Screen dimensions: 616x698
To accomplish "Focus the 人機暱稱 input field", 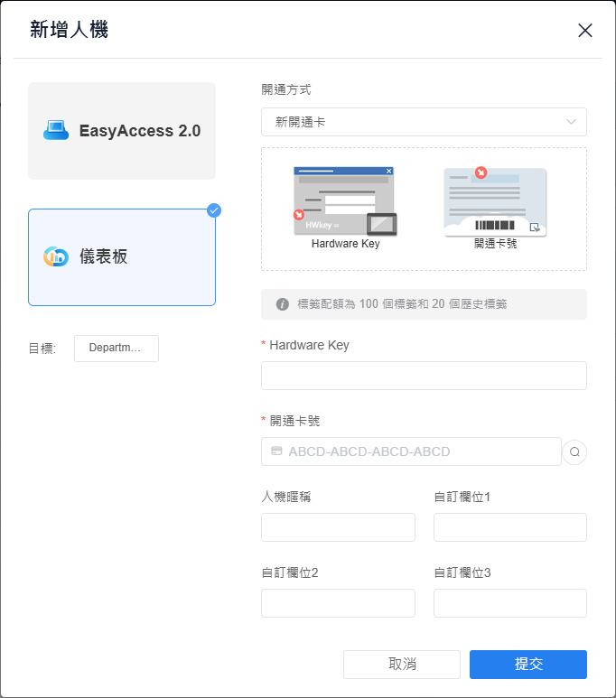I will [x=338, y=527].
